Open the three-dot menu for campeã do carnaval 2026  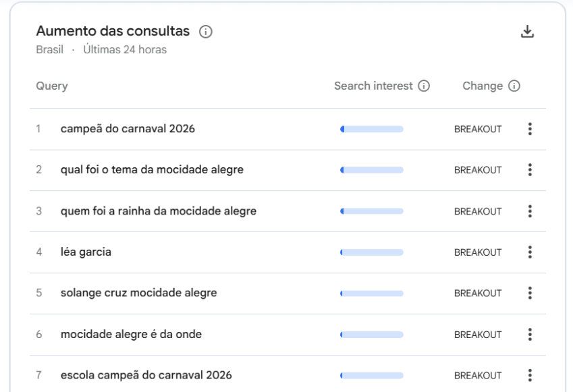pos(529,128)
